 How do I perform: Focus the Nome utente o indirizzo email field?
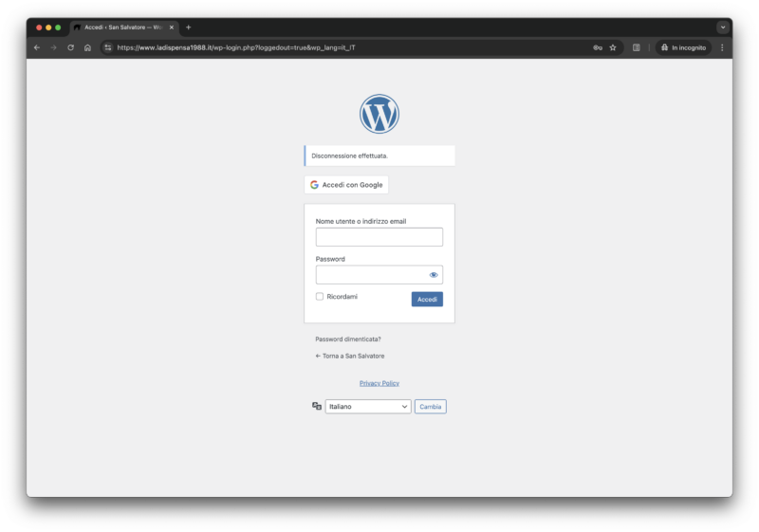379,237
